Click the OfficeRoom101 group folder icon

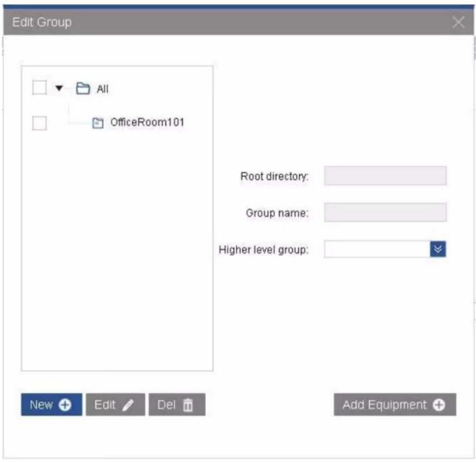point(98,123)
